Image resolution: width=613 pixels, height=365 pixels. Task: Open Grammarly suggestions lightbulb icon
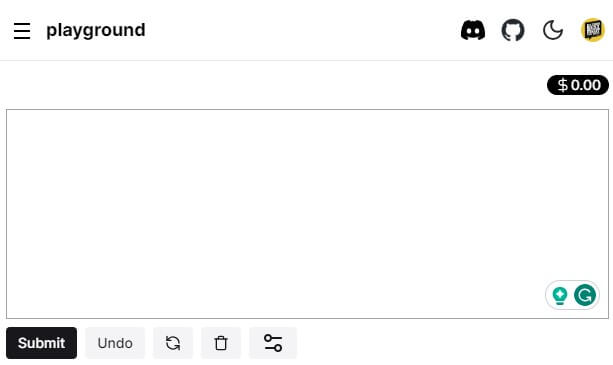[560, 295]
